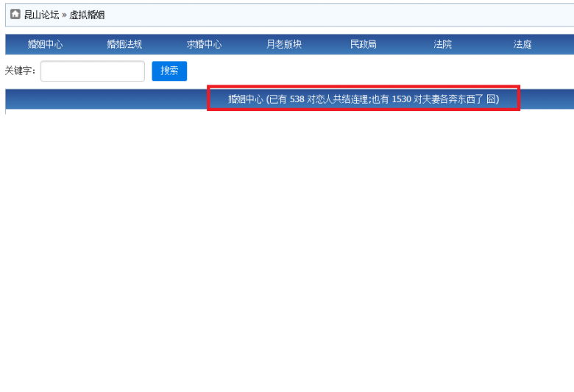Focus the 关键字 search input field
Screen dimensions: 574x392
pos(93,71)
